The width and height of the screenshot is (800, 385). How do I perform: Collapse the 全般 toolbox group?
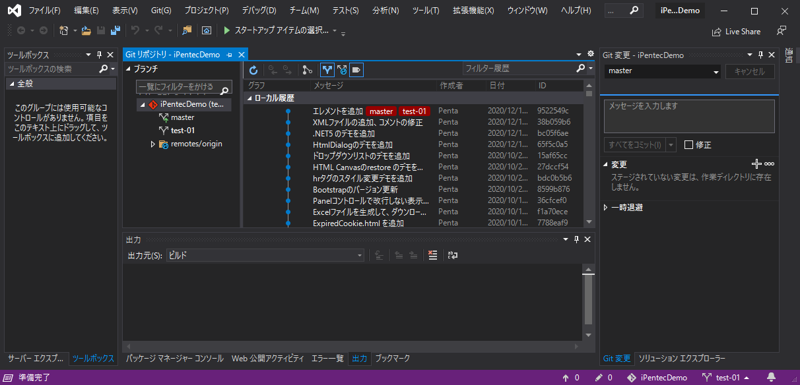[x=11, y=84]
